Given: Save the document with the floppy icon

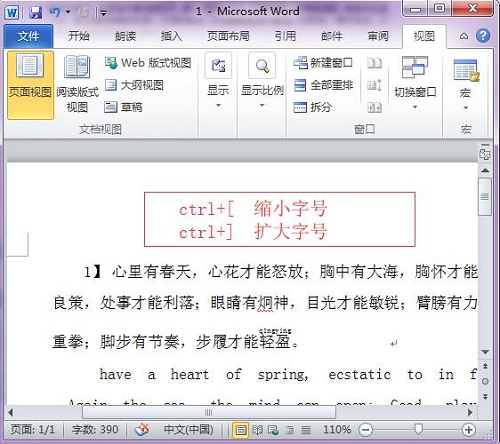Looking at the screenshot, I should point(36,13).
